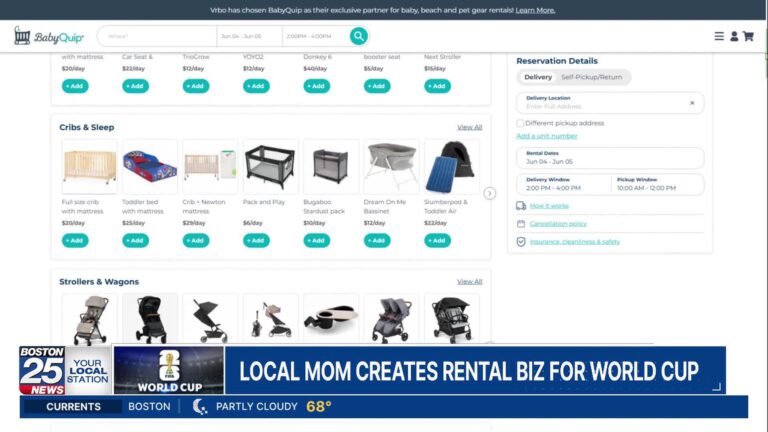Viewport: 768px width, 432px height.
Task: Open the Jun 04 - Jun 05 header date picker
Action: pyautogui.click(x=249, y=36)
